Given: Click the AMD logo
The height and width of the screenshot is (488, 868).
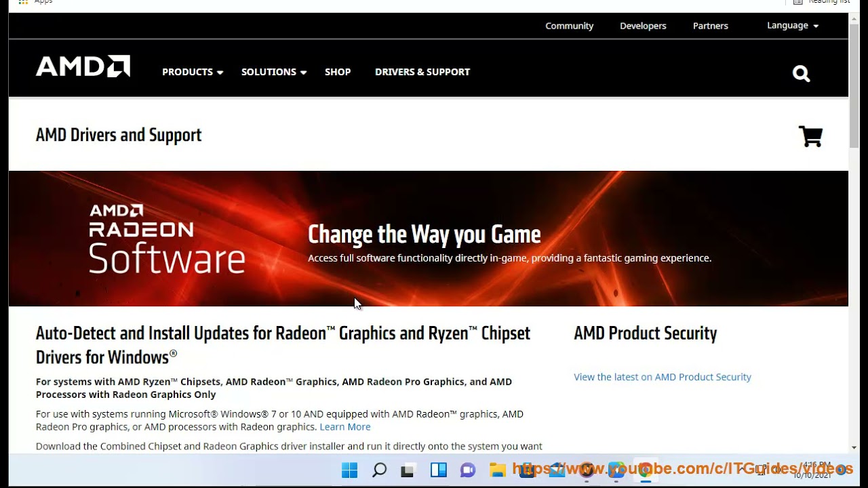Looking at the screenshot, I should [x=83, y=66].
